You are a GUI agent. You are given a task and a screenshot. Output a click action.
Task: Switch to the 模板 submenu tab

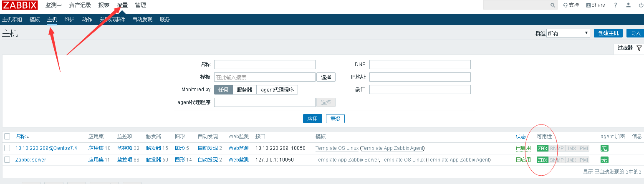pyautogui.click(x=35, y=20)
